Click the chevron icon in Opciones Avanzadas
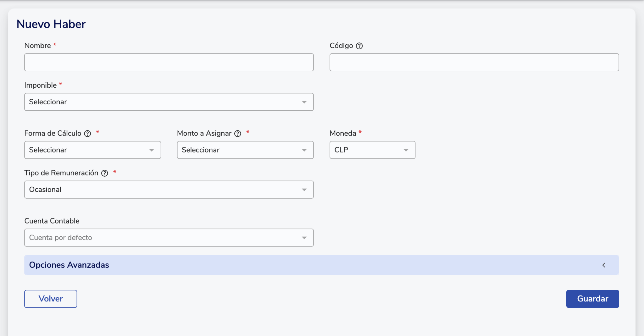The width and height of the screenshot is (644, 336). pyautogui.click(x=604, y=265)
